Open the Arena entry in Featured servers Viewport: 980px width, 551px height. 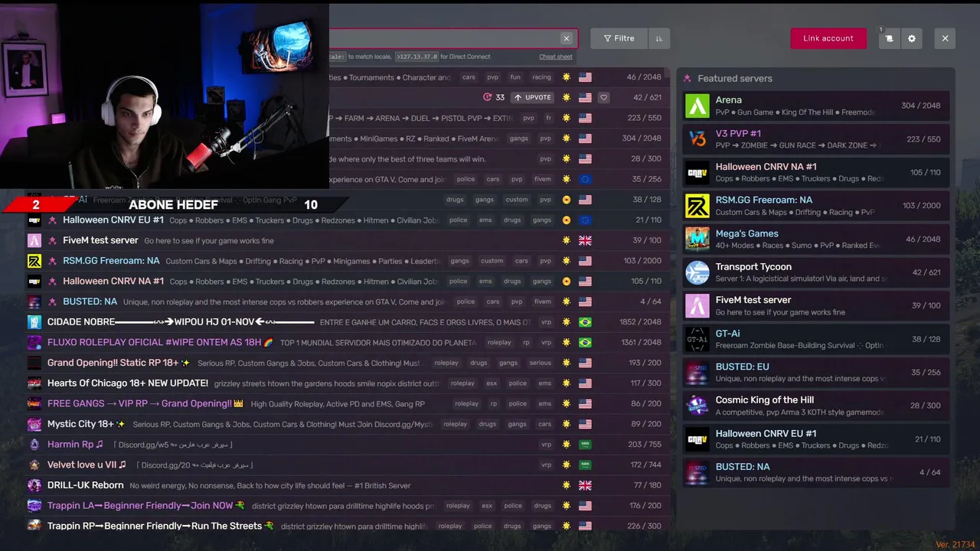(x=816, y=106)
